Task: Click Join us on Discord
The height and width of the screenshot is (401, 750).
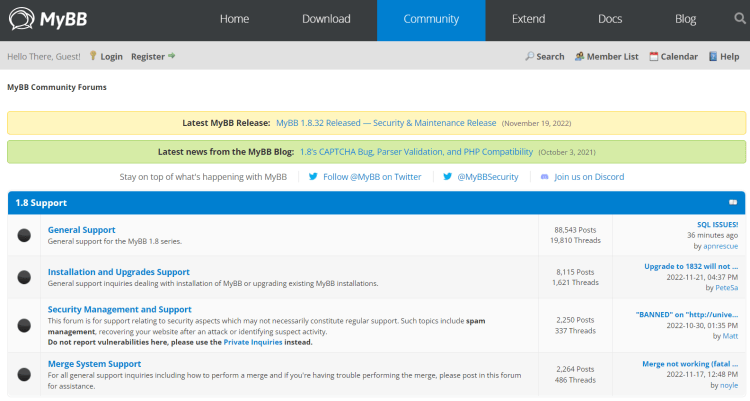Action: click(589, 177)
